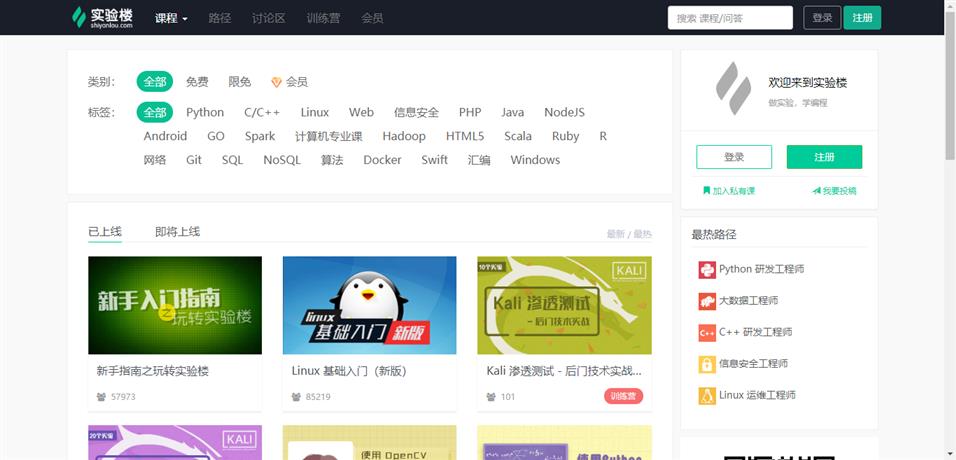Pick the 网络 tag
956x460 pixels.
click(155, 160)
